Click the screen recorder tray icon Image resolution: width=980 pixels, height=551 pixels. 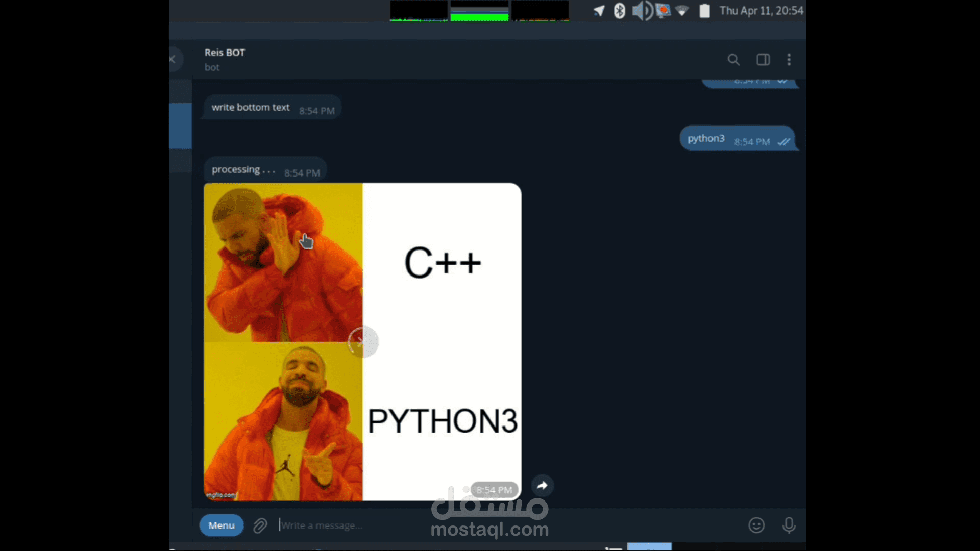pyautogui.click(x=663, y=11)
